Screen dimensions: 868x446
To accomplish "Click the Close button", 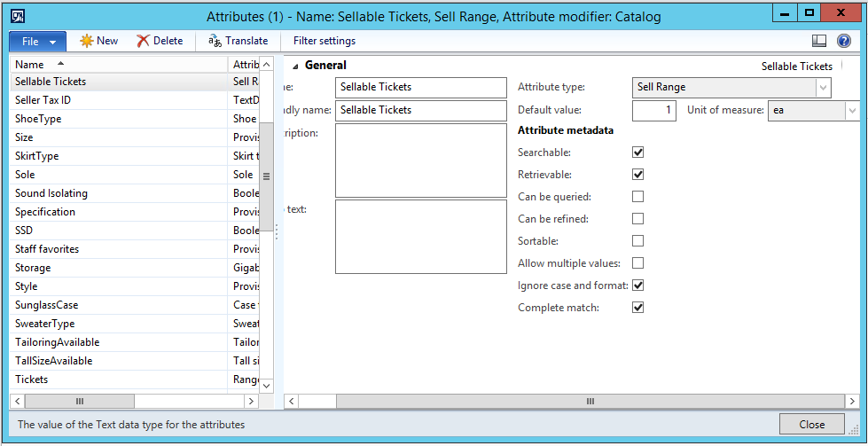I will [811, 425].
